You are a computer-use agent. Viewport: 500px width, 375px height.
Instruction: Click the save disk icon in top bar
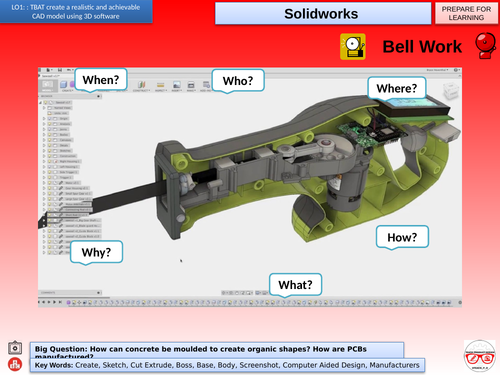pos(60,70)
